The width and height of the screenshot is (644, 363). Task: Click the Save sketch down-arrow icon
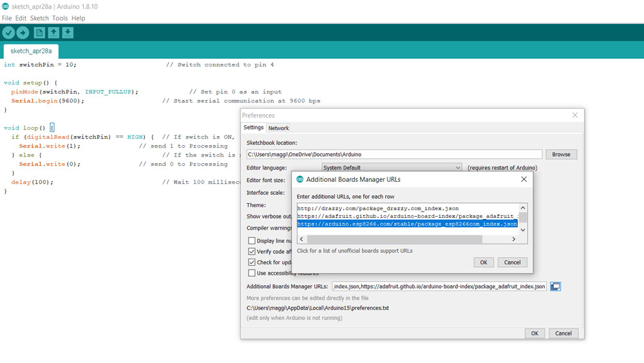[68, 32]
